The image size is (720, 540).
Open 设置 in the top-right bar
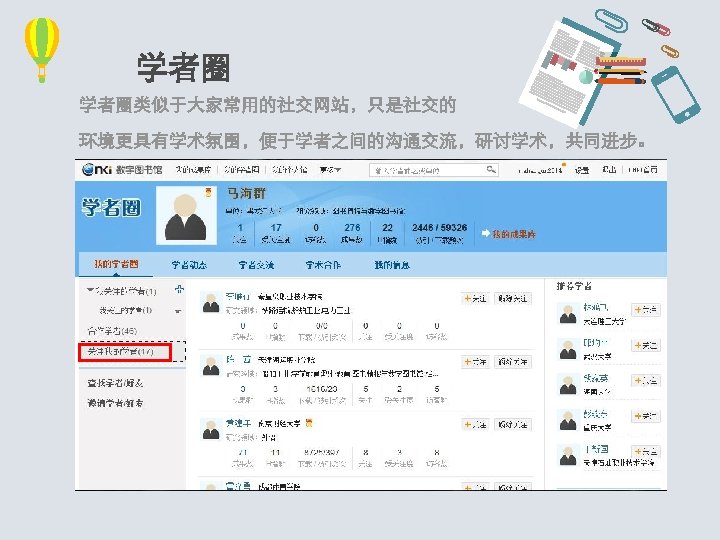pos(582,170)
